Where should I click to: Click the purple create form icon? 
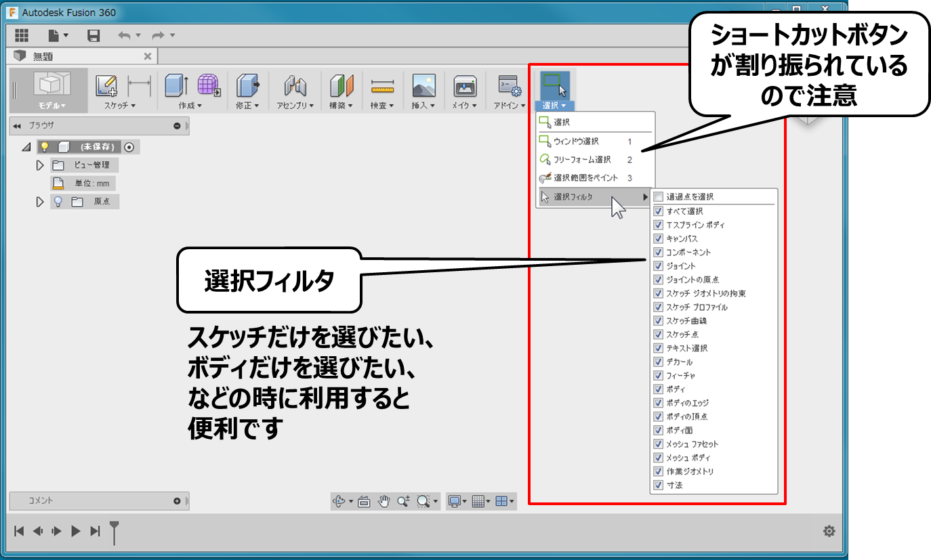(x=209, y=85)
